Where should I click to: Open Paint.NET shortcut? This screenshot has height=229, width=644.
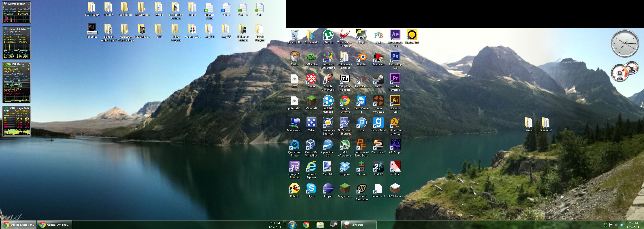(x=328, y=168)
